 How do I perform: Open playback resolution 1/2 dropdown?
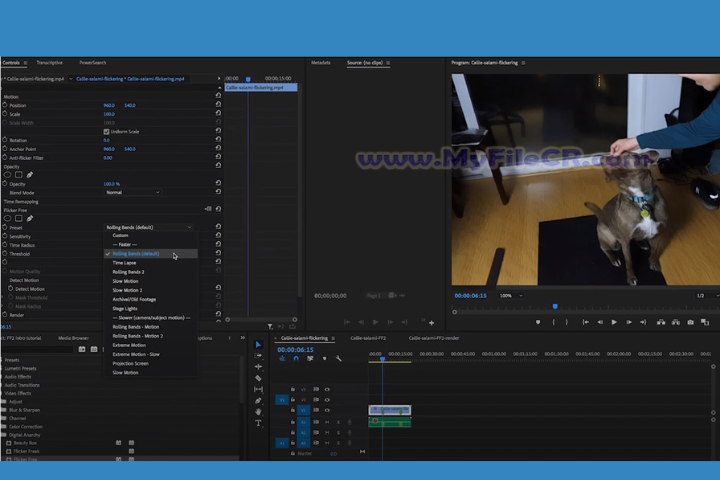tap(707, 296)
